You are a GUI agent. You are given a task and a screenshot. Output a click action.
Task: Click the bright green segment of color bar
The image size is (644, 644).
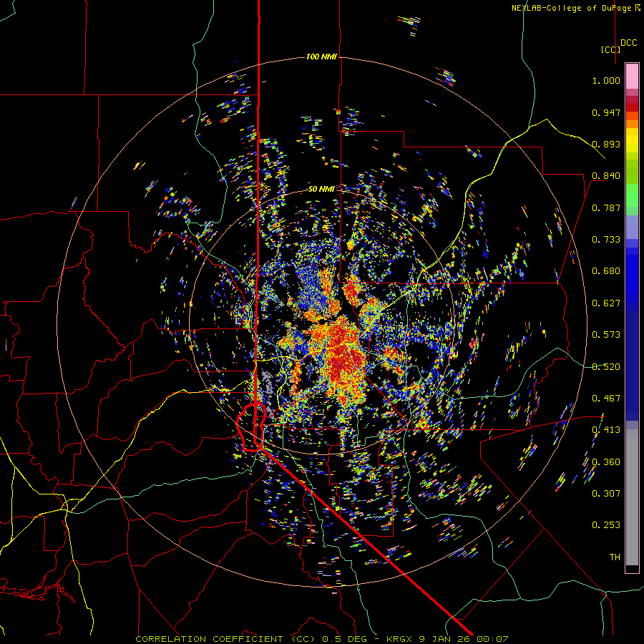tap(632, 195)
